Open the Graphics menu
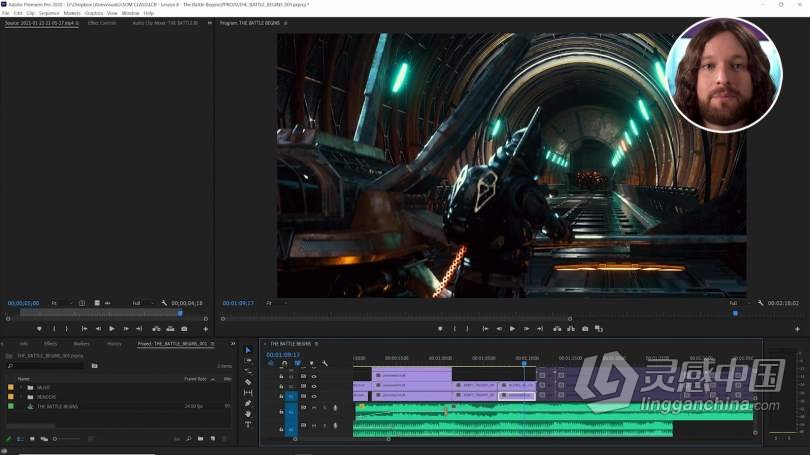This screenshot has width=810, height=455. (94, 13)
